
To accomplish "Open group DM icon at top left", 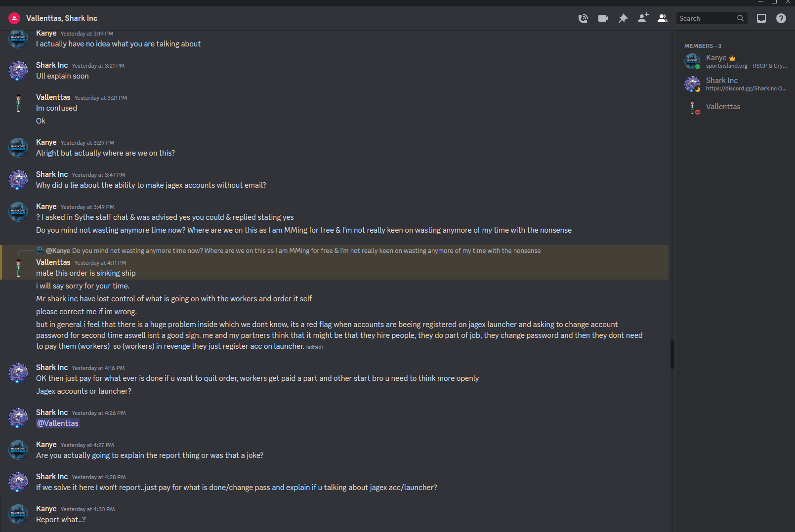I will [x=14, y=18].
